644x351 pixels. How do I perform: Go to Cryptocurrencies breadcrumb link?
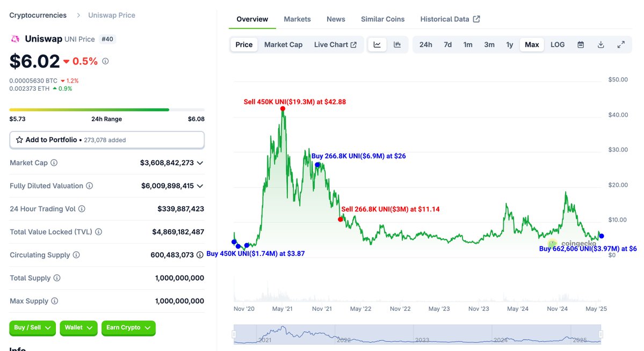38,15
